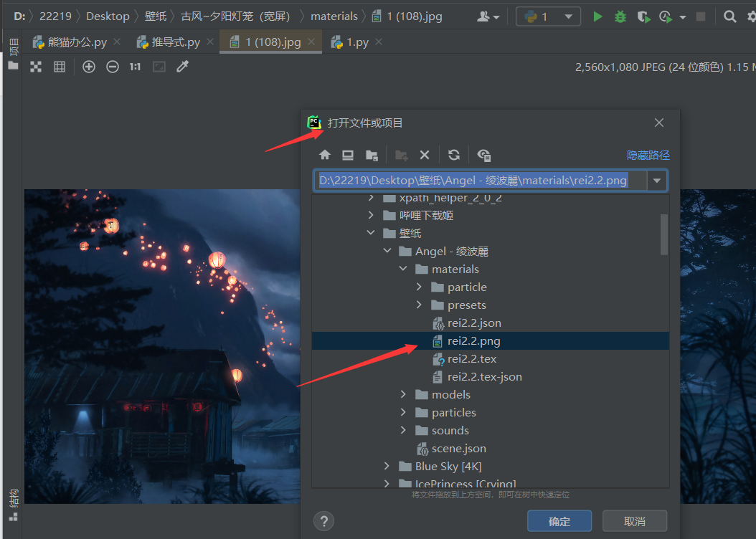The width and height of the screenshot is (756, 539).
Task: Toggle chessboard transparency in image viewer
Action: click(36, 67)
